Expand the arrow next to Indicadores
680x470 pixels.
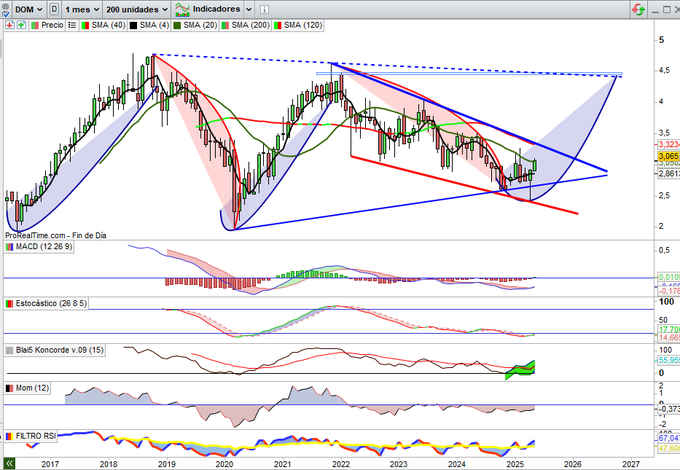[249, 9]
